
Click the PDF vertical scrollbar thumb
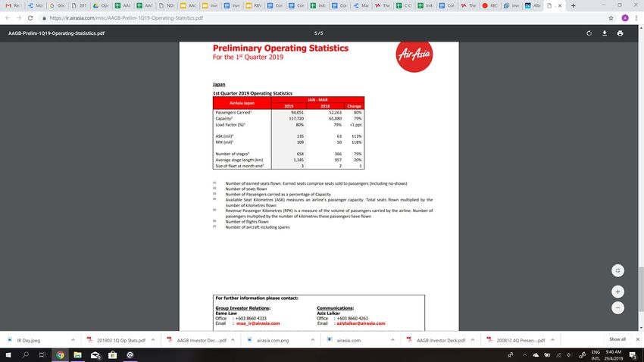[x=641, y=289]
